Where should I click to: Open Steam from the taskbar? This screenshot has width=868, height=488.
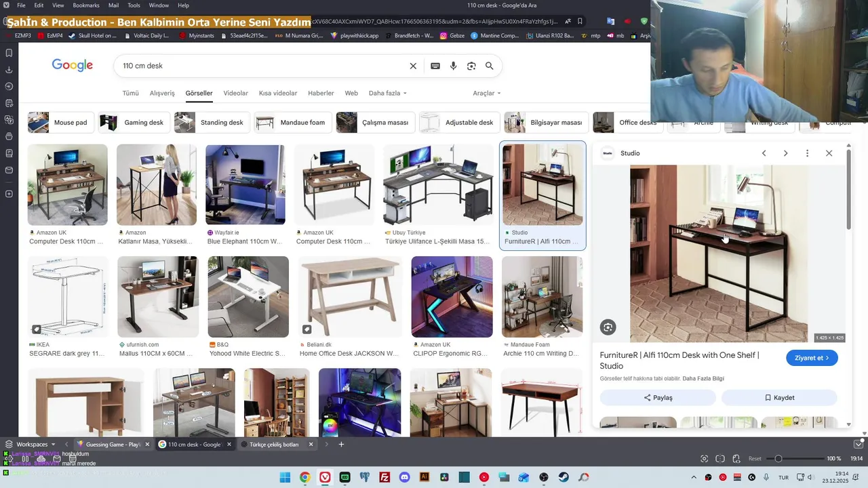tap(564, 477)
